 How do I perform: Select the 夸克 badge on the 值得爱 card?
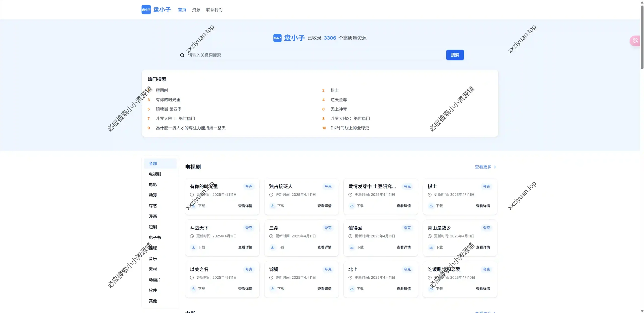(x=407, y=228)
